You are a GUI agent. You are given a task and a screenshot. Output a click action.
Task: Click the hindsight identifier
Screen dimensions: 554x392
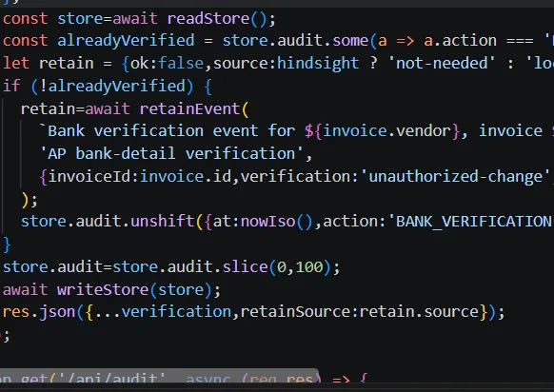[318, 63]
